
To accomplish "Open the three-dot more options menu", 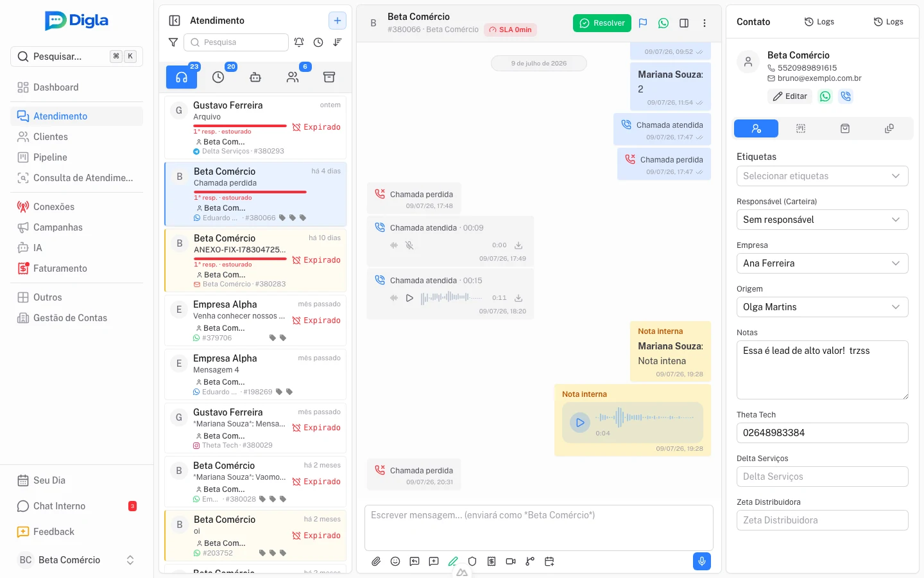I will coord(705,23).
